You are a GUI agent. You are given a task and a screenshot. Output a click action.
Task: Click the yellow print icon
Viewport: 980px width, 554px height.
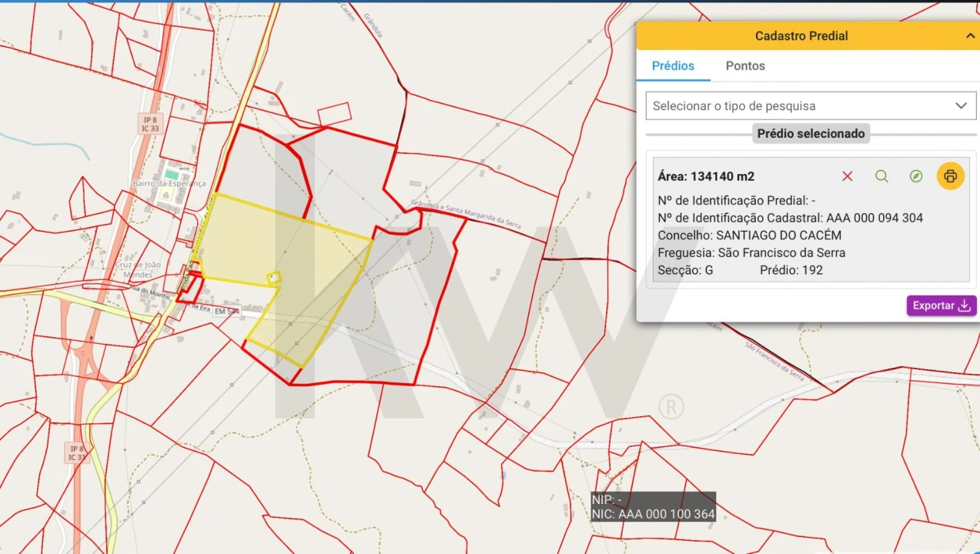click(x=950, y=176)
